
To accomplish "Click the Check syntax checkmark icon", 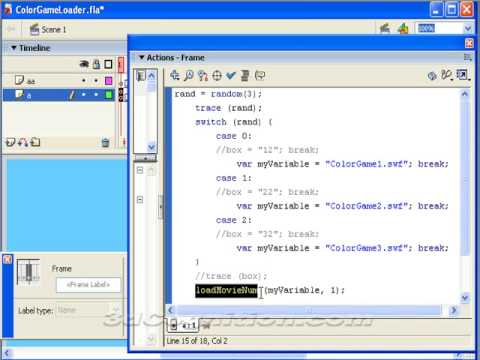I will tap(231, 76).
